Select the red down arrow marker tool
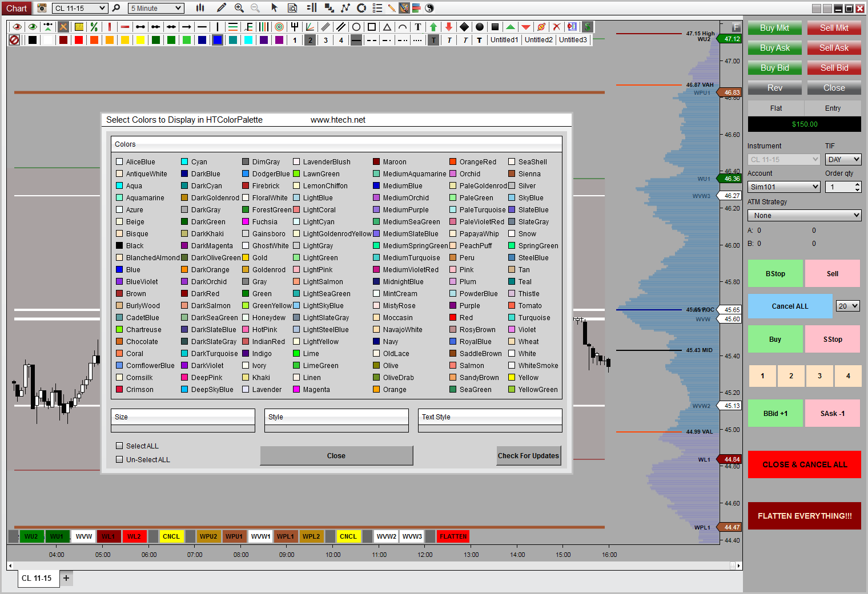 coord(449,27)
